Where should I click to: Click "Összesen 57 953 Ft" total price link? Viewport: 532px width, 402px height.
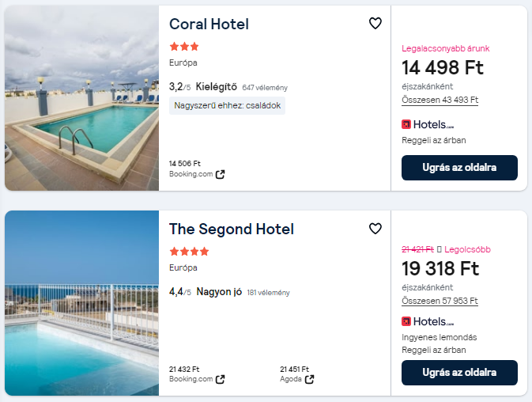[x=440, y=301]
